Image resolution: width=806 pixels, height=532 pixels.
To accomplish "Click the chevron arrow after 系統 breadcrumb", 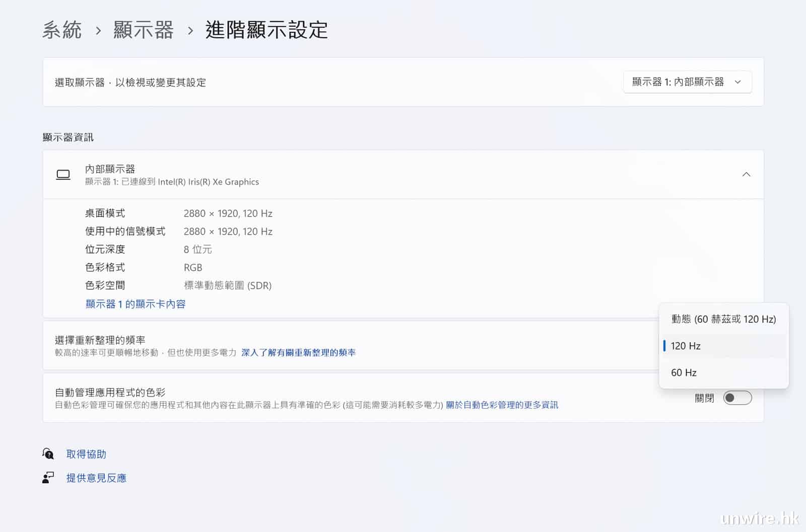I will (98, 31).
